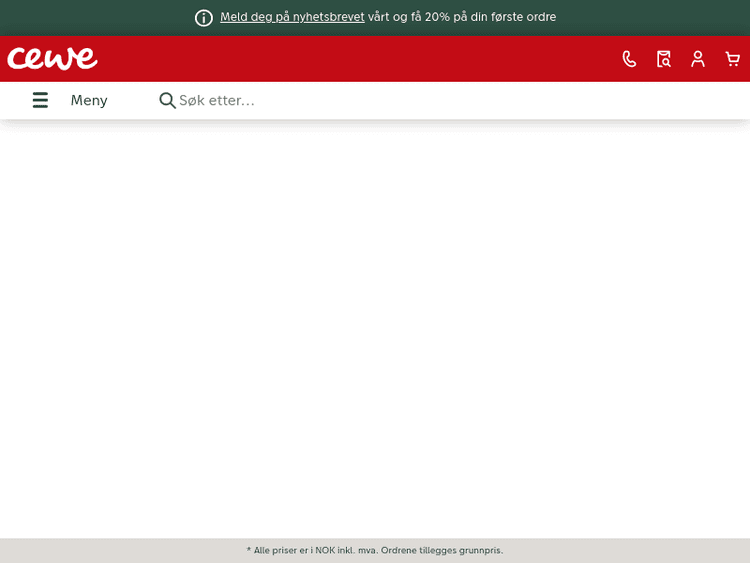This screenshot has width=750, height=563.
Task: Click the info circle icon in the top banner
Action: 204,18
